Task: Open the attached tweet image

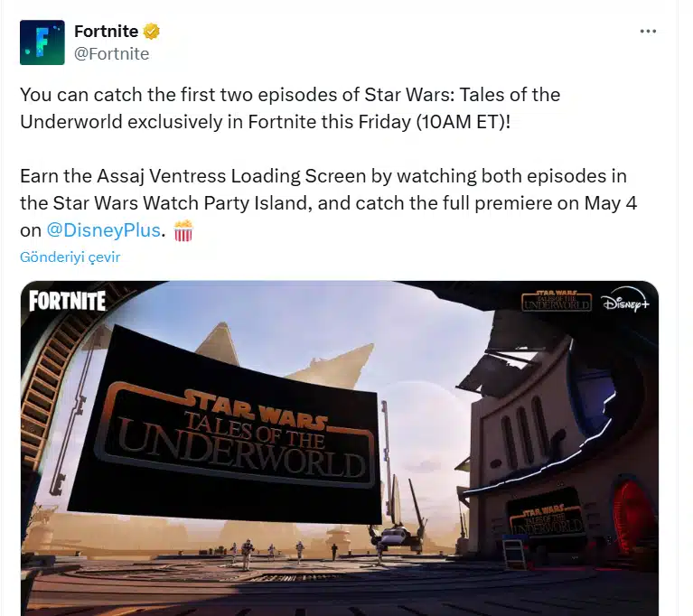Action: [x=340, y=448]
